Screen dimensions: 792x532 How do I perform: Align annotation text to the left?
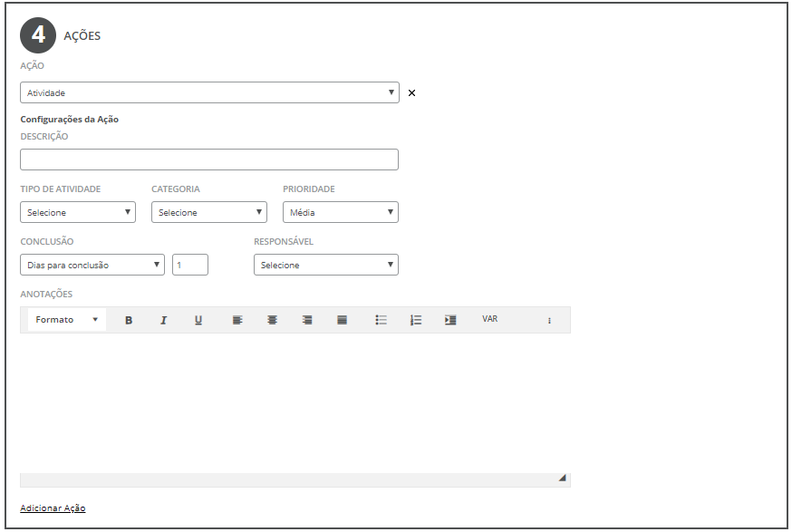coord(237,320)
